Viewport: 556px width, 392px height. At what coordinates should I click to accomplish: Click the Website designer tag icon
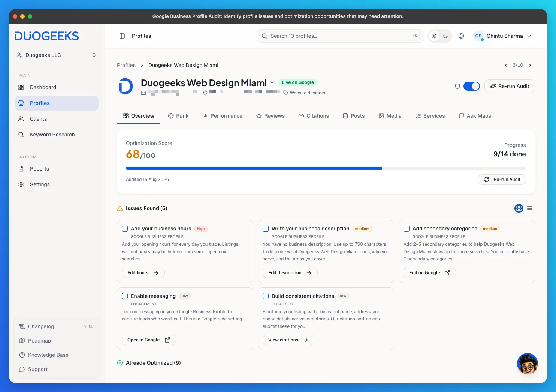click(x=286, y=93)
